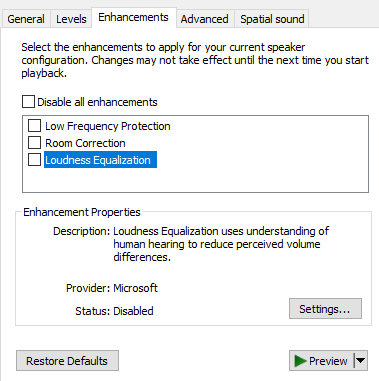Screen dimensions: 379x381
Task: Select the Enhancements tab
Action: tap(134, 17)
